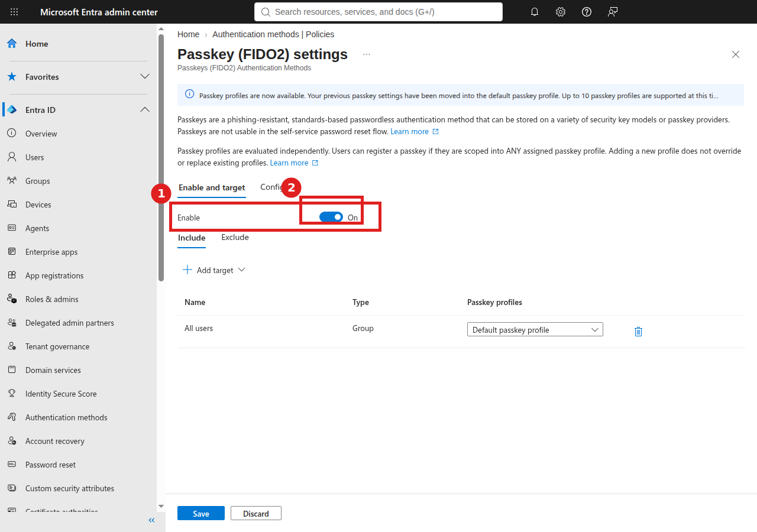Screen dimensions: 757x532
Task: Open the settings gear in the header
Action: [561, 12]
